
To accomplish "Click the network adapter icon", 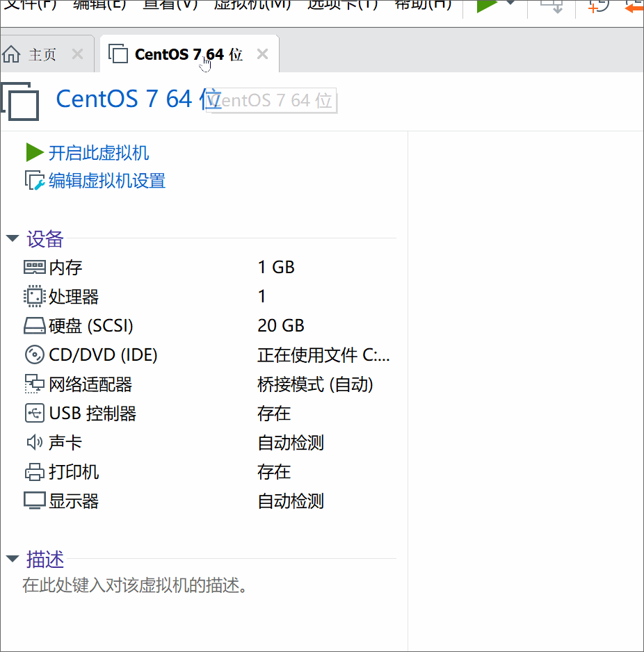I will coord(34,384).
